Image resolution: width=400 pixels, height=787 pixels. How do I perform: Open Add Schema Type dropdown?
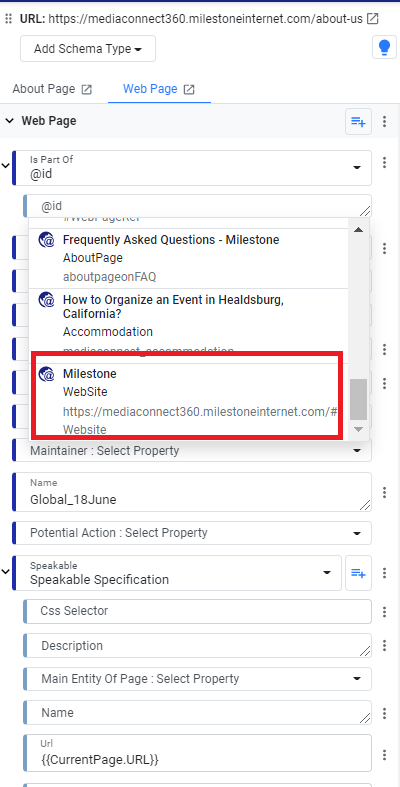point(88,49)
